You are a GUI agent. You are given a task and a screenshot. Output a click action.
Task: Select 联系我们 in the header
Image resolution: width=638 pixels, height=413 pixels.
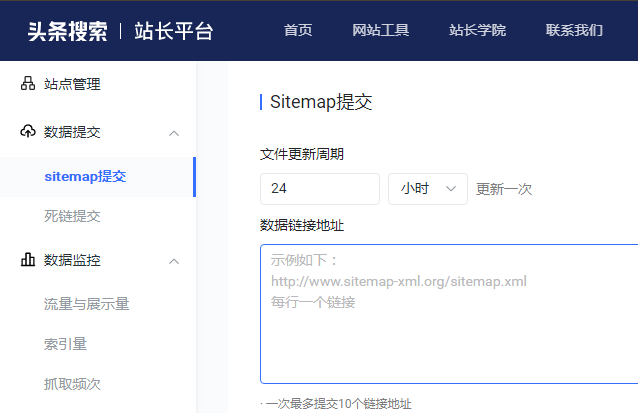[574, 30]
